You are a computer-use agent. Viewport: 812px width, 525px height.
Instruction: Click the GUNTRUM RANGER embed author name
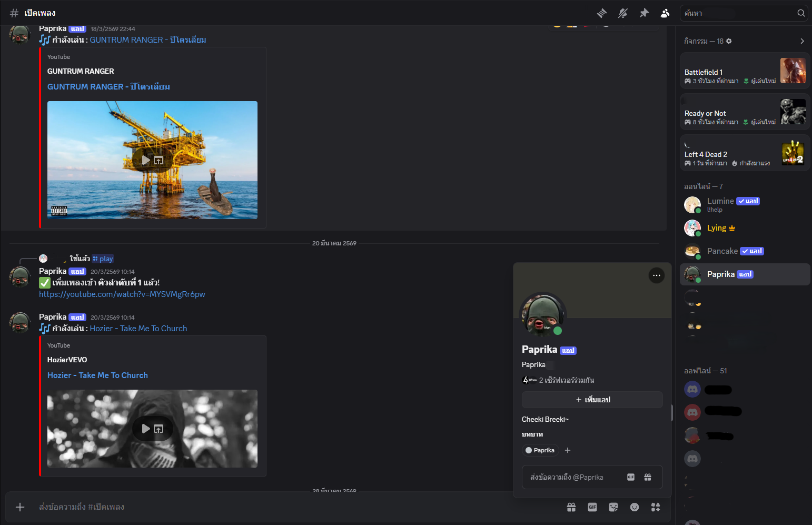(81, 71)
